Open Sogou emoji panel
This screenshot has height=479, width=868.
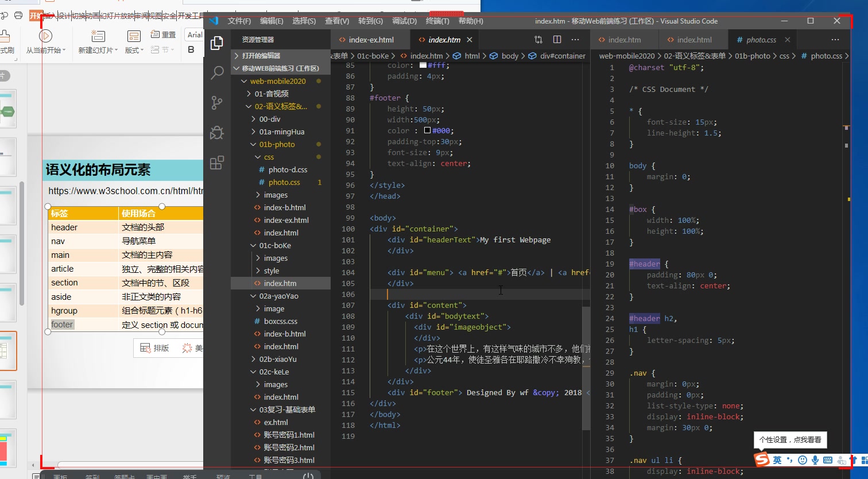click(803, 460)
